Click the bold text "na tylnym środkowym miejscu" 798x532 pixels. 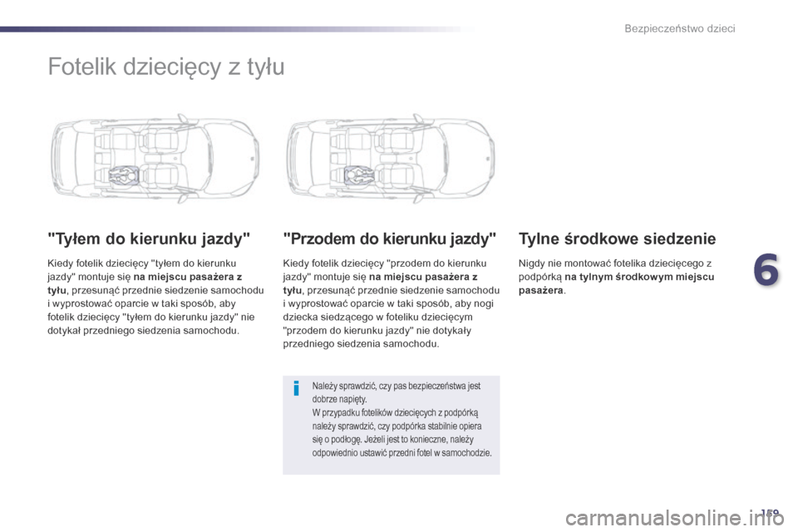click(x=639, y=277)
